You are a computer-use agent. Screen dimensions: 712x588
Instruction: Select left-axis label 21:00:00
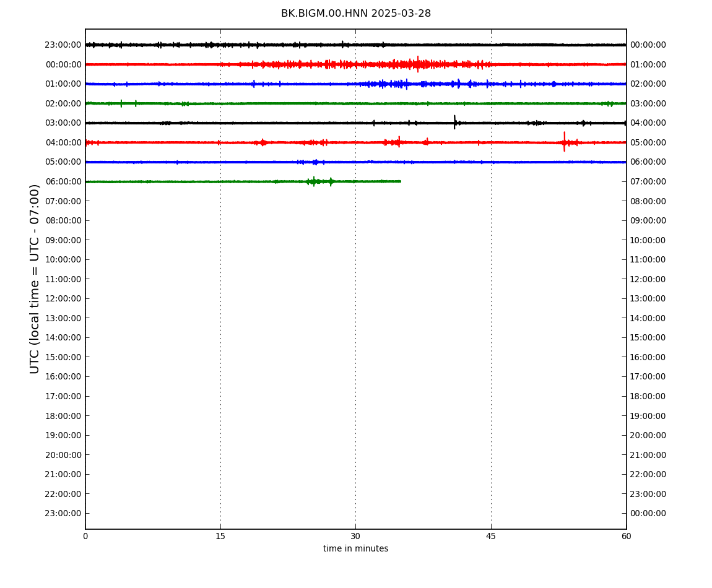point(63,475)
